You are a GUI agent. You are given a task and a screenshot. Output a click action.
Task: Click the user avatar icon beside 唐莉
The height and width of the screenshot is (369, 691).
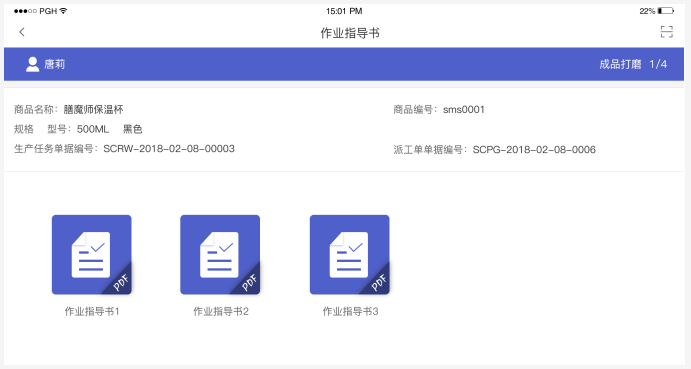coord(32,64)
